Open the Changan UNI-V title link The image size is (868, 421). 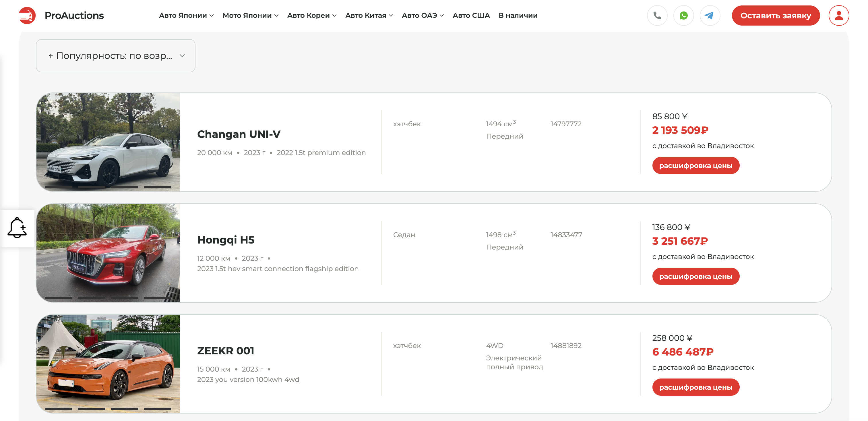pos(239,134)
